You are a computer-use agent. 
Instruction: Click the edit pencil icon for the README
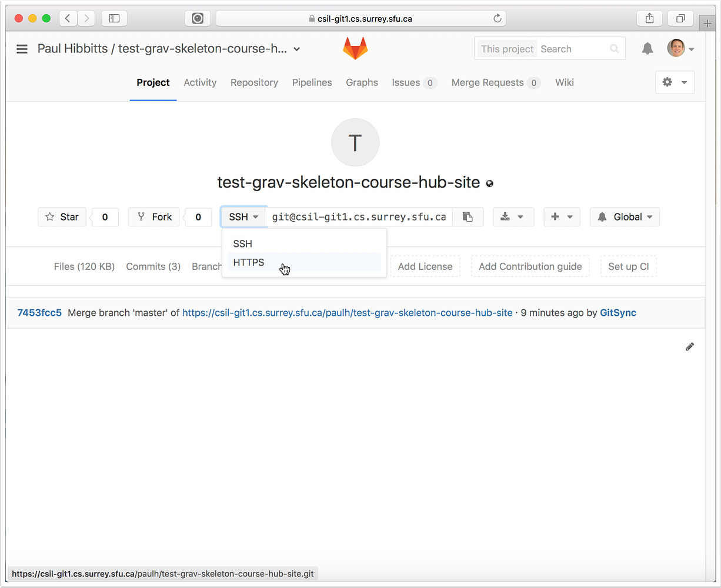point(689,347)
